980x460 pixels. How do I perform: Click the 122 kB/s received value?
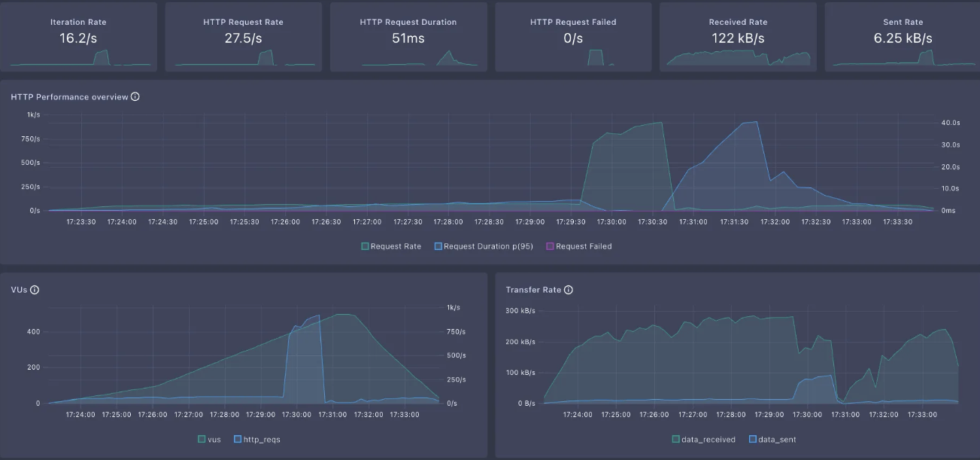738,38
